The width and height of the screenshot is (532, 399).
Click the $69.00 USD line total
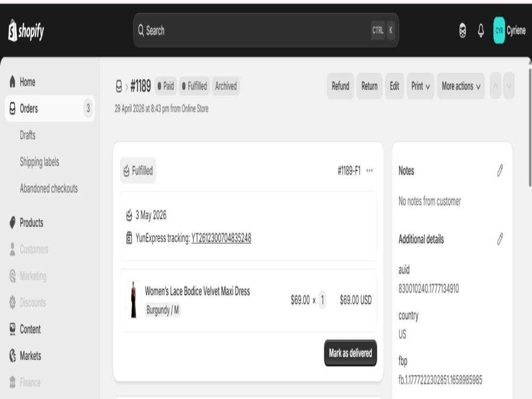(x=355, y=300)
